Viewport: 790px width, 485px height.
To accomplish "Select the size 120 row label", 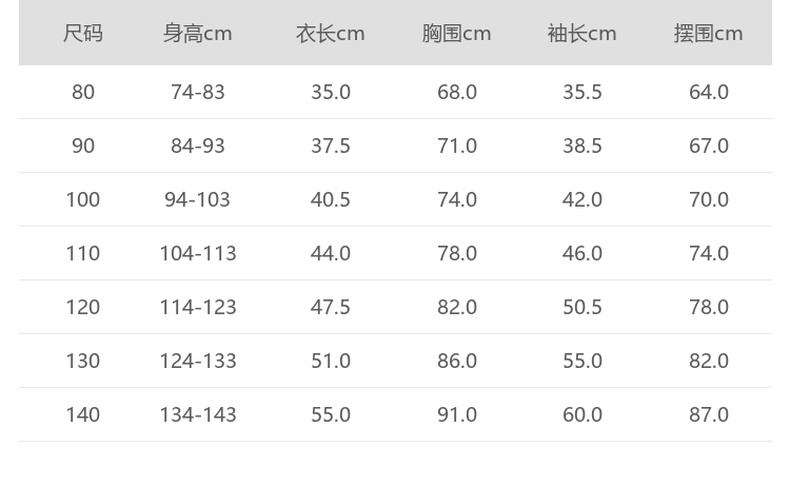I will [83, 307].
